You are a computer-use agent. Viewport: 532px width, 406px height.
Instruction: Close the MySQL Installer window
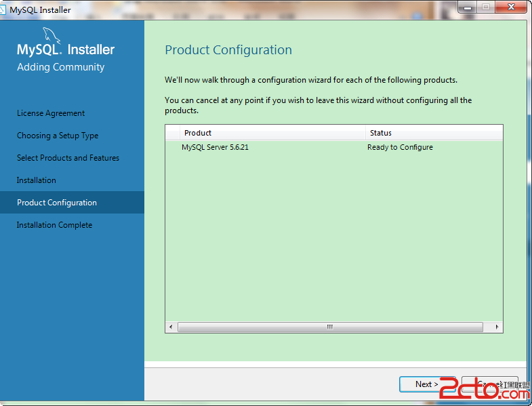(x=511, y=7)
